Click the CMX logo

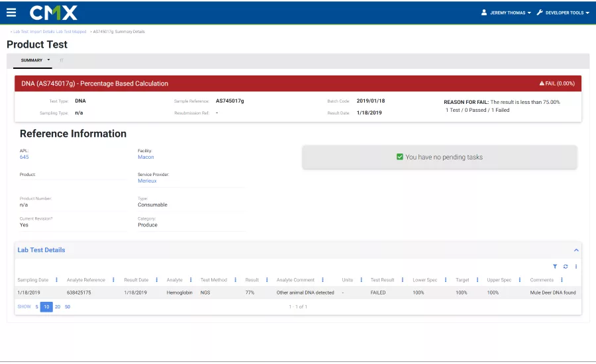(x=54, y=13)
